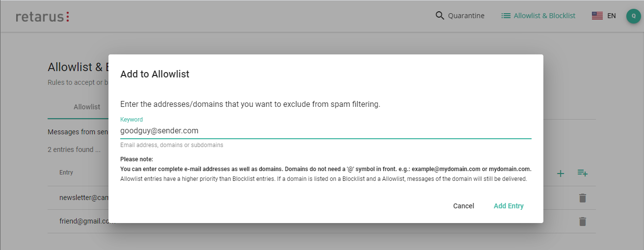Click the add multiple entries list icon
Screen dimensions: 644x250
[x=583, y=173]
